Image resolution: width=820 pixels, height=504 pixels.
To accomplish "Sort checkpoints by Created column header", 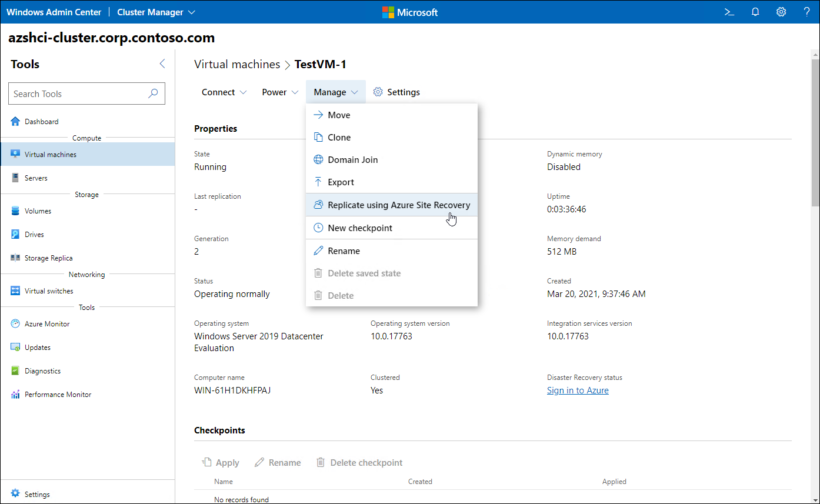I will click(420, 482).
